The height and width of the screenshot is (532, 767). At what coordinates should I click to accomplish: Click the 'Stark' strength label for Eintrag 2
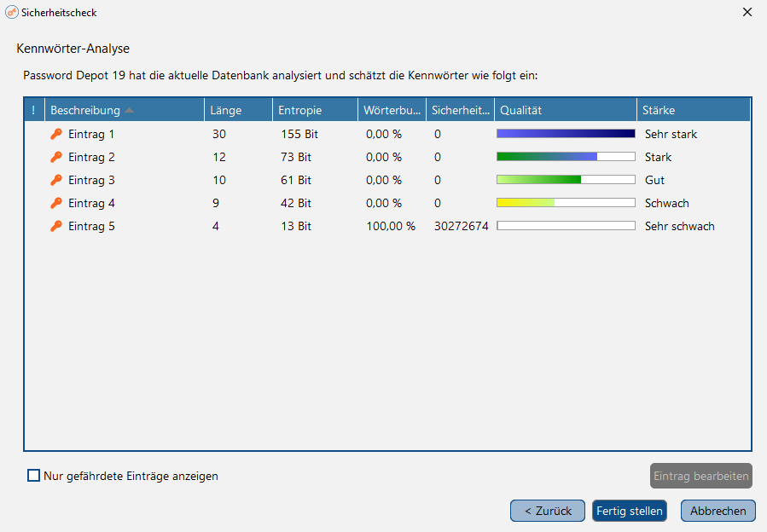point(658,157)
